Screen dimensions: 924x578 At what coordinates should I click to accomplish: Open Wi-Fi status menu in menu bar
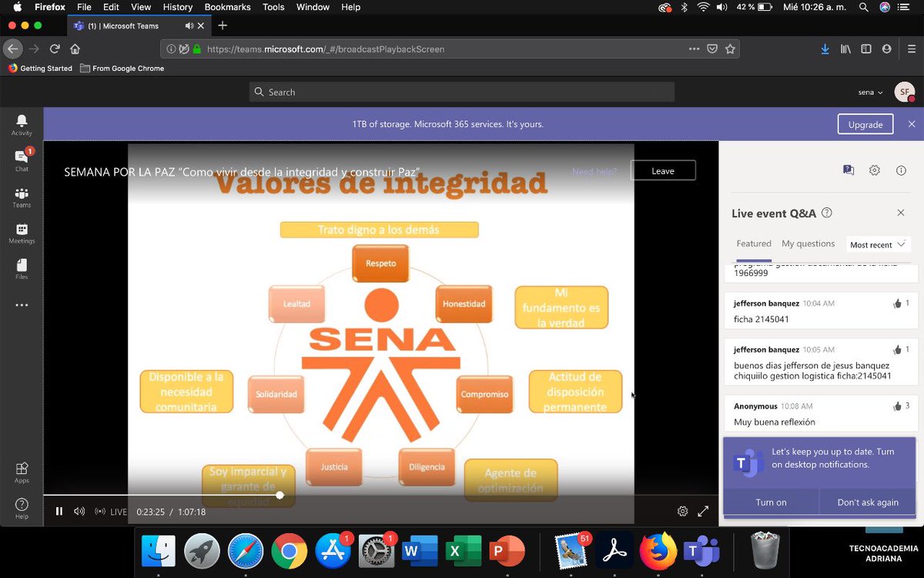703,7
